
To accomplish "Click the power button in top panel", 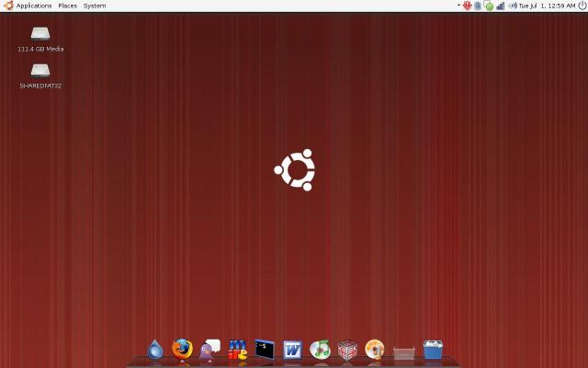I will [x=582, y=6].
